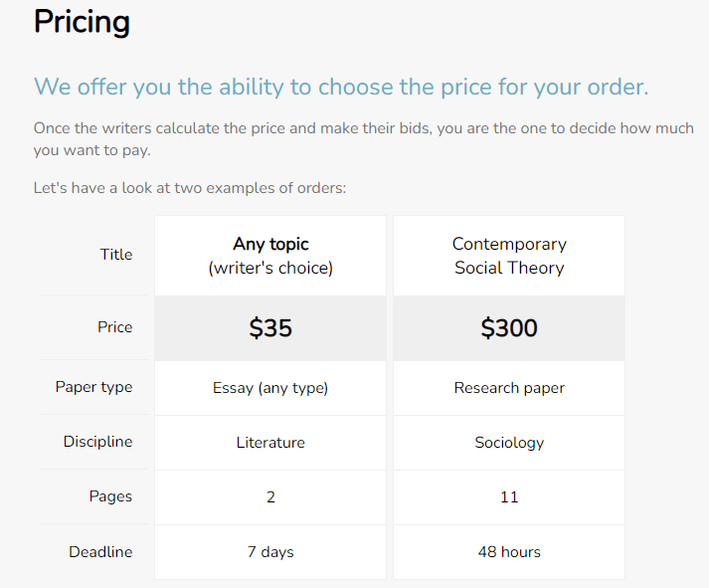The image size is (709, 588).
Task: Click the Title row label
Action: pyautogui.click(x=116, y=254)
